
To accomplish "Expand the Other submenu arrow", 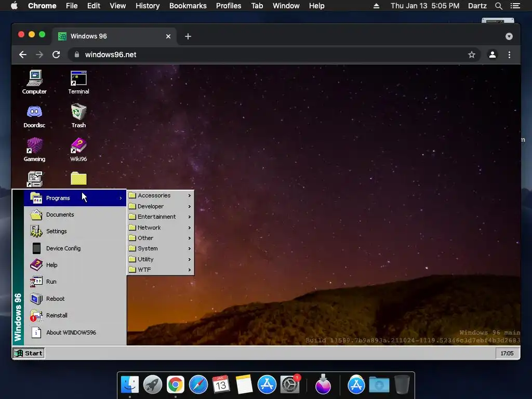I will 189,238.
